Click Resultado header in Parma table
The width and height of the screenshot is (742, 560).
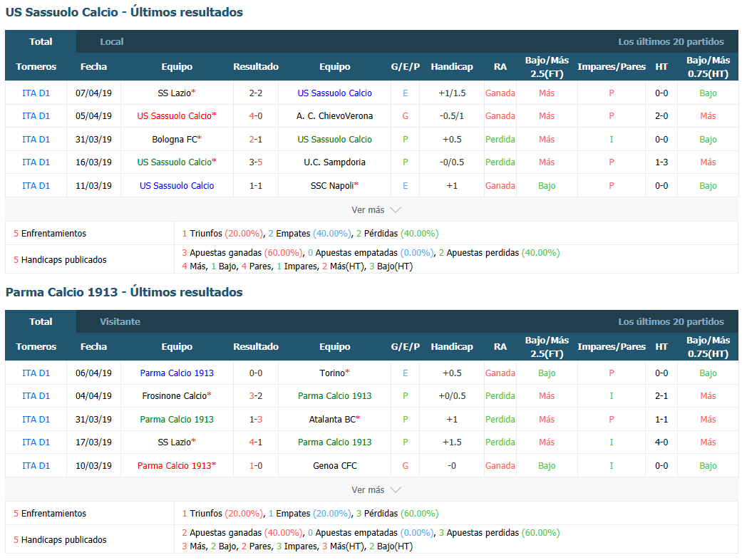pyautogui.click(x=256, y=347)
